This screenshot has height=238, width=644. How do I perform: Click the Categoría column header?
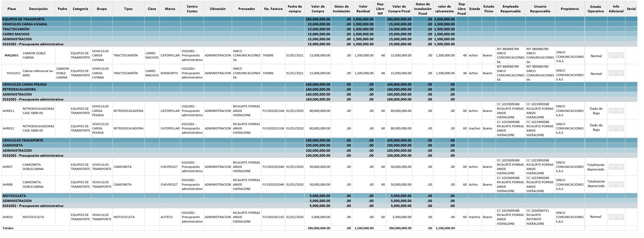(81, 9)
